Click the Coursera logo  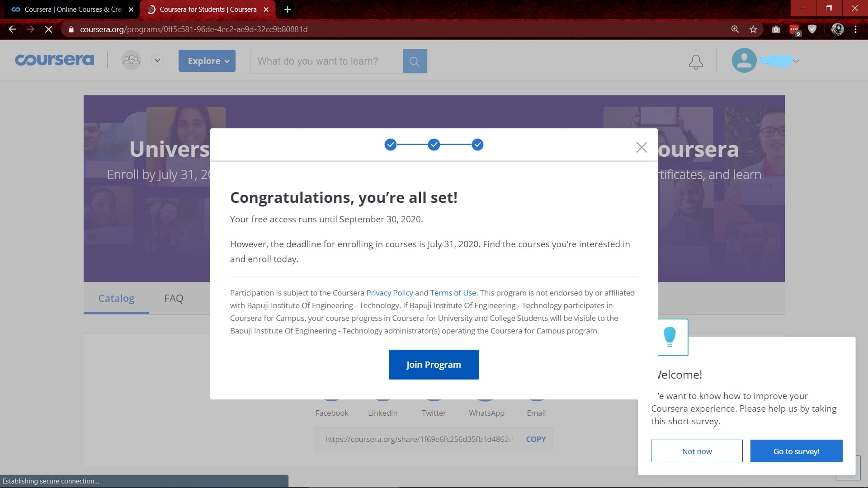(x=54, y=60)
